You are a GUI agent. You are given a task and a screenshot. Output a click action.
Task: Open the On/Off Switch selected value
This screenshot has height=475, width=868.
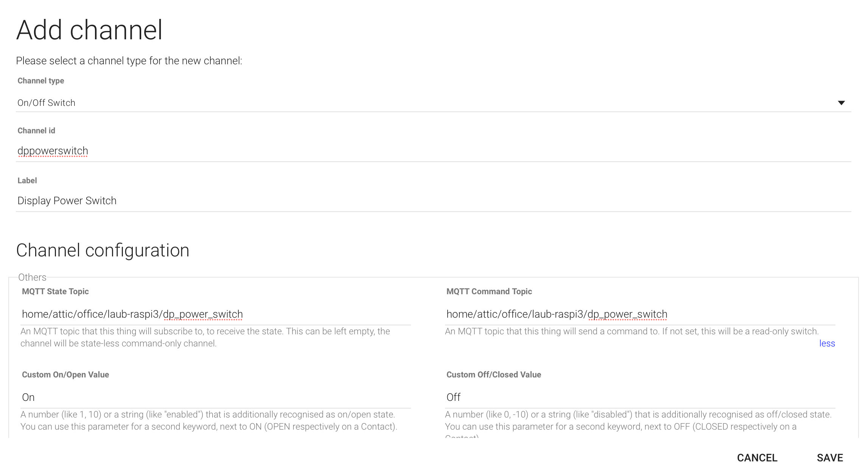47,103
